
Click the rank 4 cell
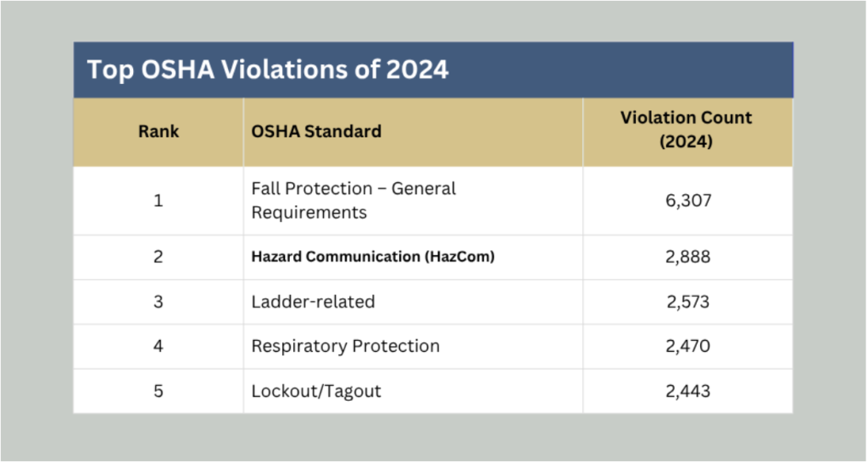(159, 347)
